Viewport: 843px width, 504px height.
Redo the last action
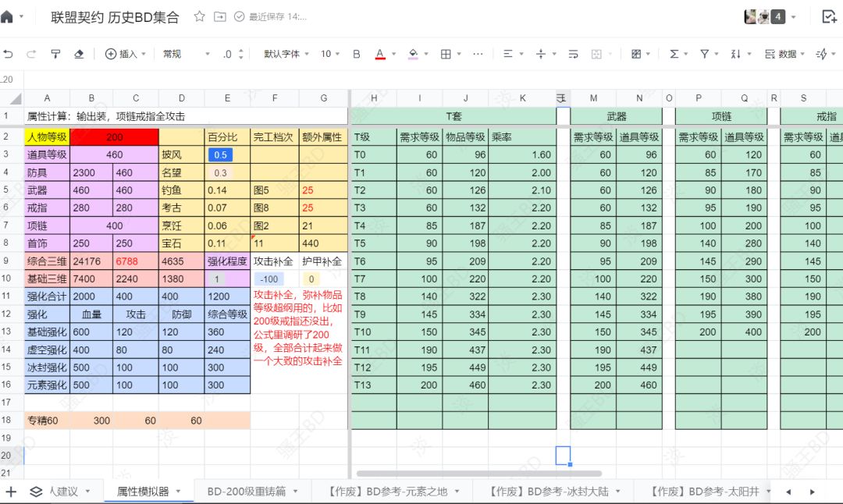[31, 54]
